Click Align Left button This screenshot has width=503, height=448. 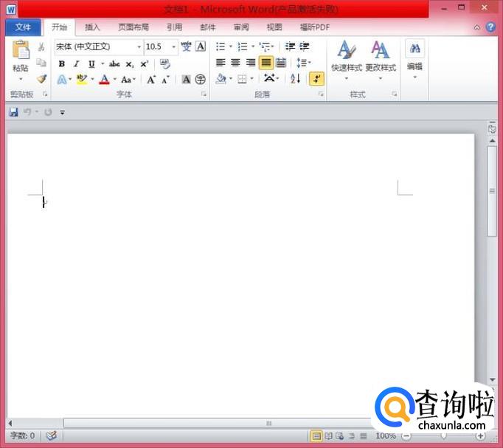point(221,63)
